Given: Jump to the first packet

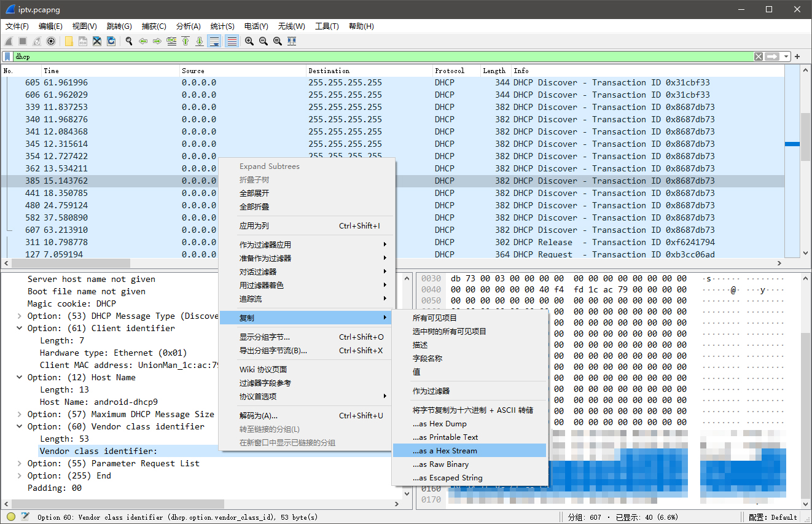Looking at the screenshot, I should [185, 41].
